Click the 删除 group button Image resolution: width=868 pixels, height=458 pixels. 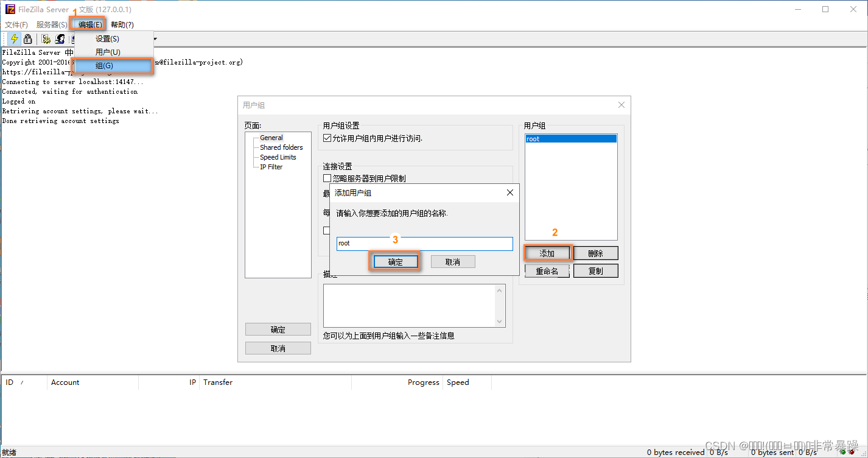pyautogui.click(x=595, y=253)
